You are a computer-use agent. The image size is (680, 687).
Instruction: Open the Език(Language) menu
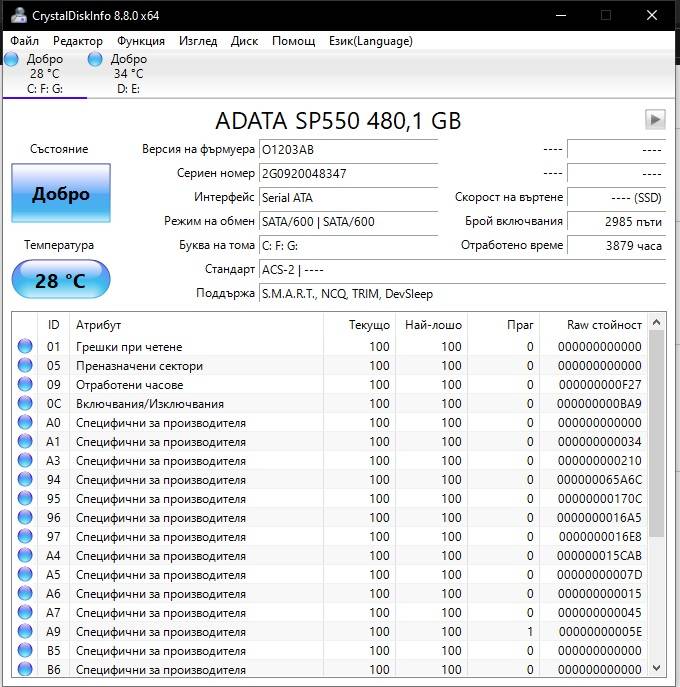point(371,41)
